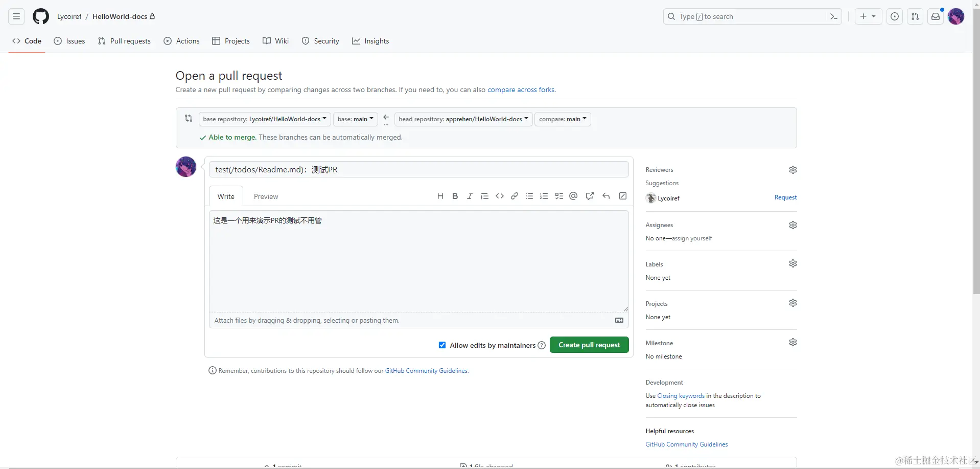Click the Create pull request button
This screenshot has width=980, height=469.
pyautogui.click(x=589, y=345)
